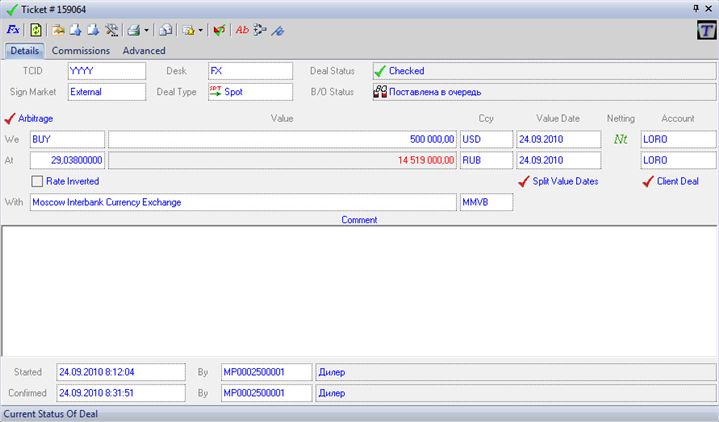The height and width of the screenshot is (422, 719).
Task: Click the Started timestamp 24.09.2010 8:12:04
Action: pyautogui.click(x=121, y=372)
